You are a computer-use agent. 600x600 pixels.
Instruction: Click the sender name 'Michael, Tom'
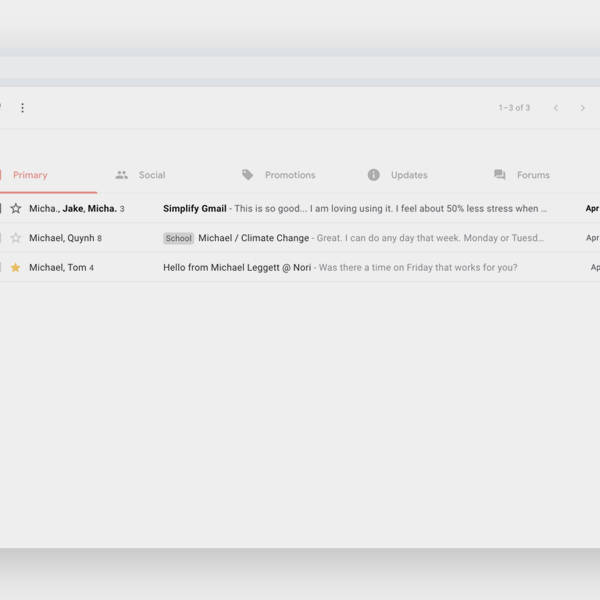[x=57, y=268]
